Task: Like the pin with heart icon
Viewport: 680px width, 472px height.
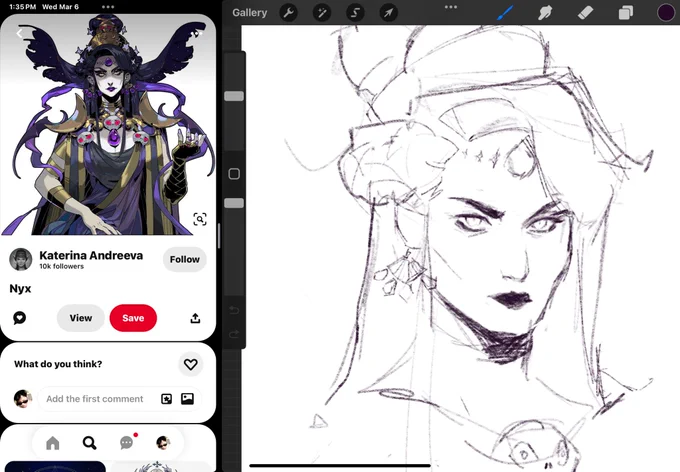Action: 190,364
